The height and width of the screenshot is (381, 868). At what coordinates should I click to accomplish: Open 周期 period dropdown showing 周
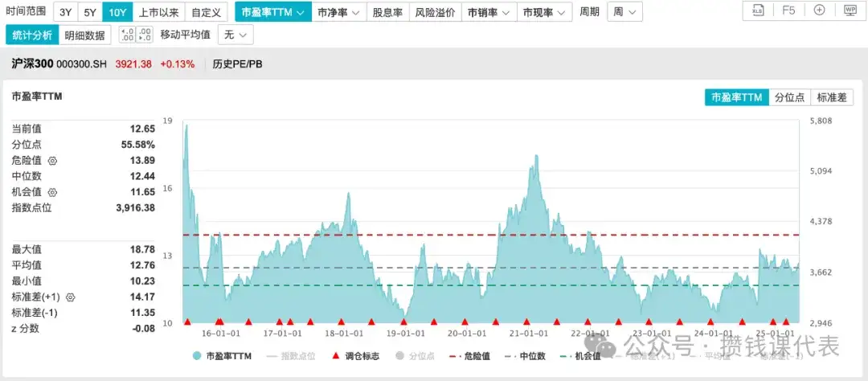(x=625, y=11)
